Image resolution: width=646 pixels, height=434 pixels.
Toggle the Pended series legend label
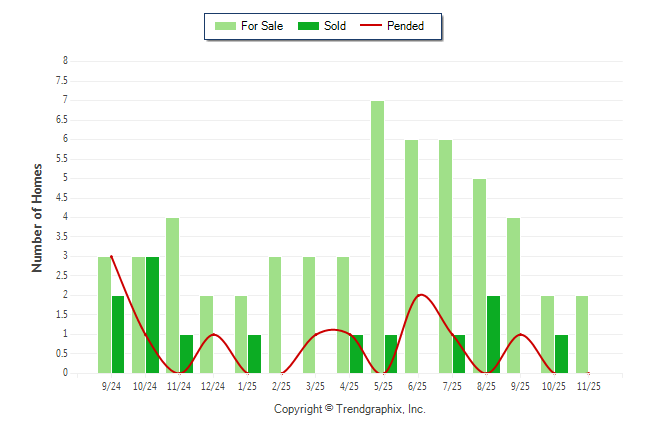tap(407, 26)
